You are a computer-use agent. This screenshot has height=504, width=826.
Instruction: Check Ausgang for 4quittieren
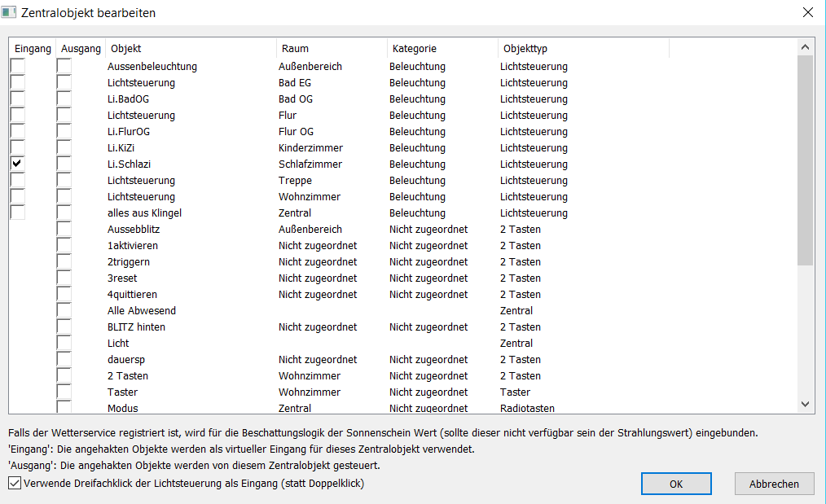[64, 295]
